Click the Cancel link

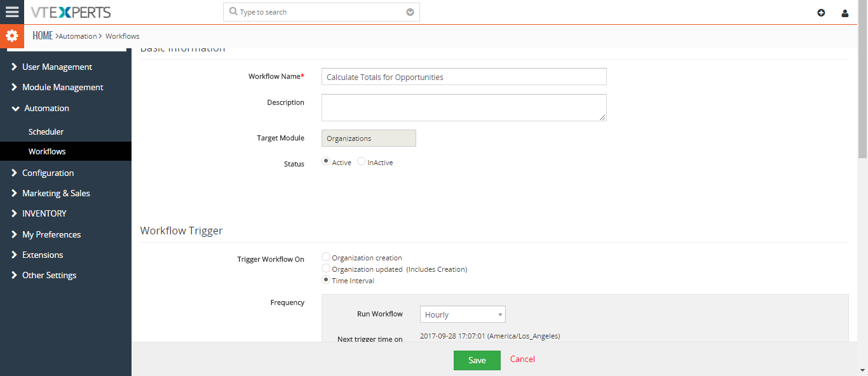point(522,359)
